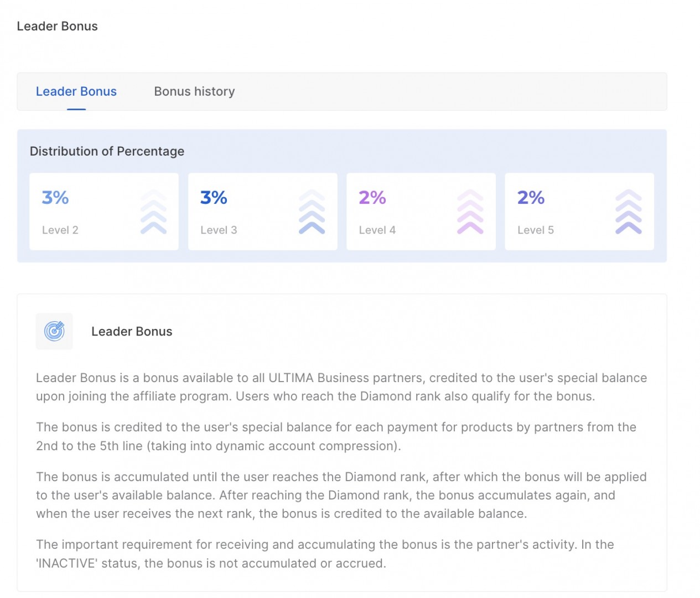Select the Leader Bonus tab
The width and height of the screenshot is (700, 598).
pyautogui.click(x=76, y=91)
